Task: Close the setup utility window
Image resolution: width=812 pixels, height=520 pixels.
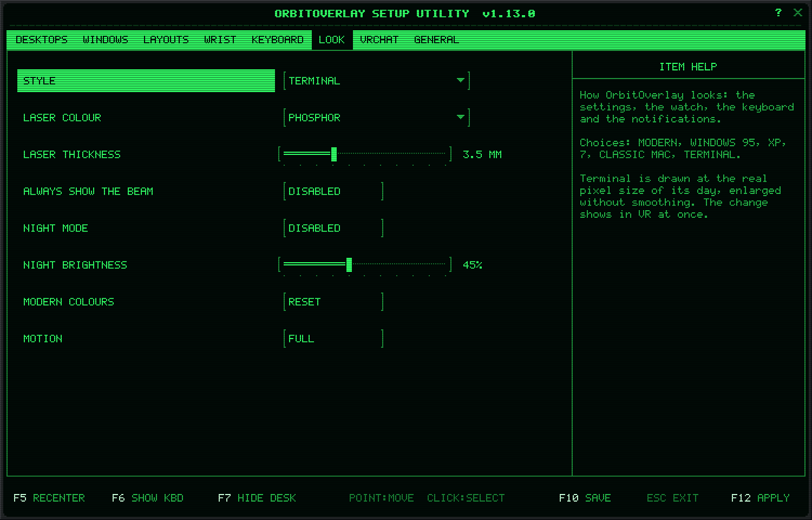Action: coord(797,12)
